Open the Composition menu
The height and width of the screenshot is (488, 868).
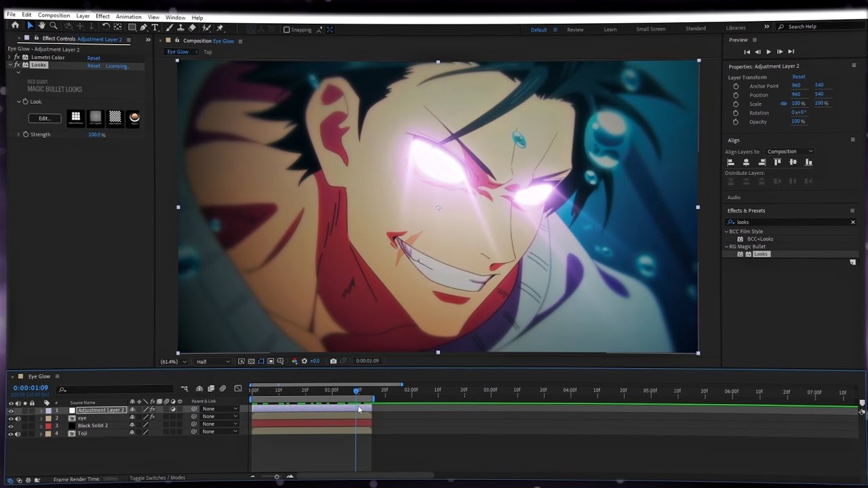[x=54, y=16]
